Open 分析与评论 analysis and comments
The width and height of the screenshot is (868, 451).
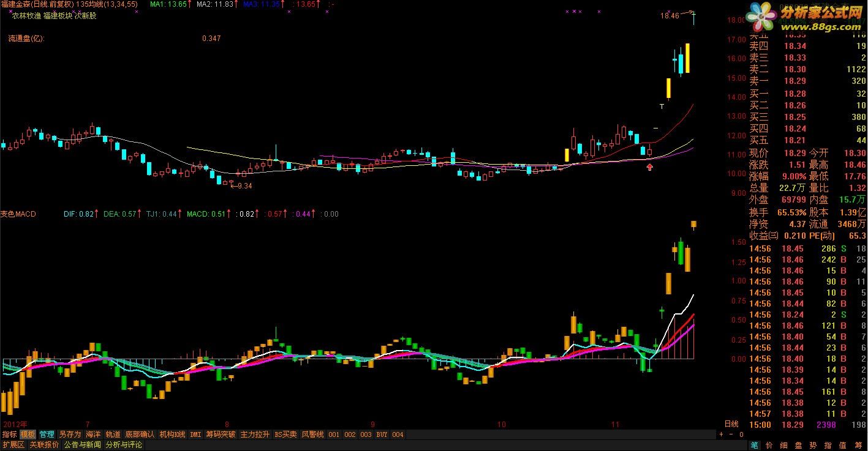click(x=124, y=445)
